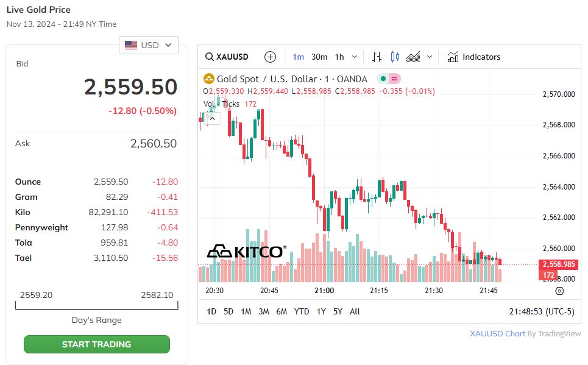Toggle the green market status dot
This screenshot has height=365, width=588.
point(382,79)
